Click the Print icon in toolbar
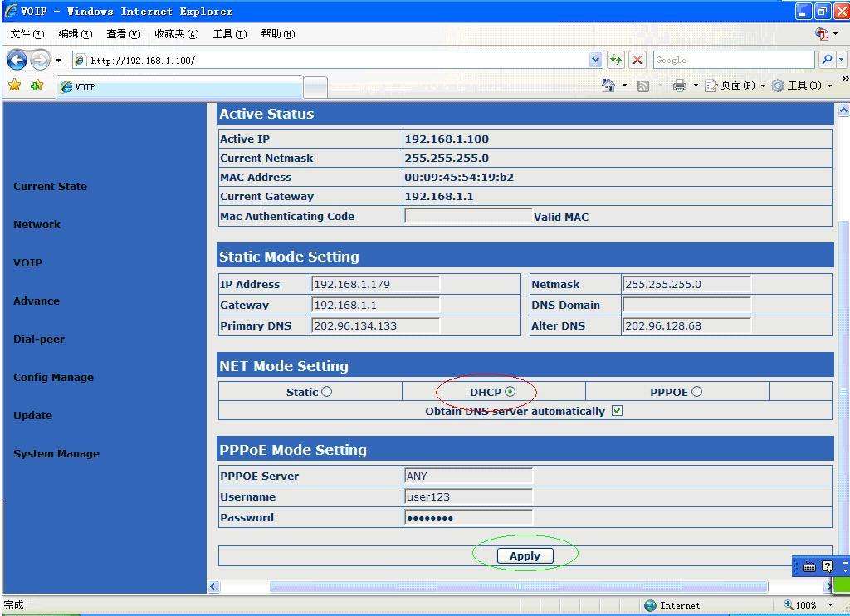The width and height of the screenshot is (850, 616). (x=680, y=86)
